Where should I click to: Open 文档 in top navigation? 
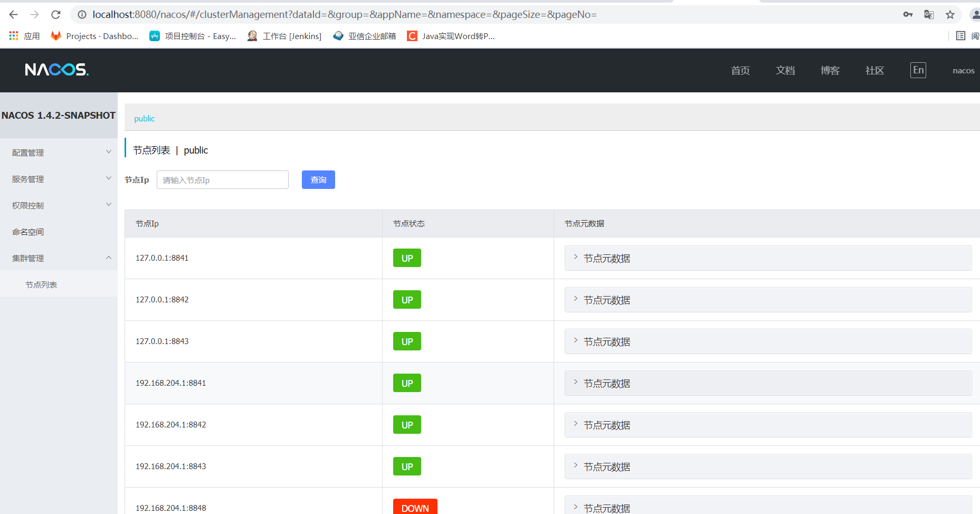(x=785, y=70)
